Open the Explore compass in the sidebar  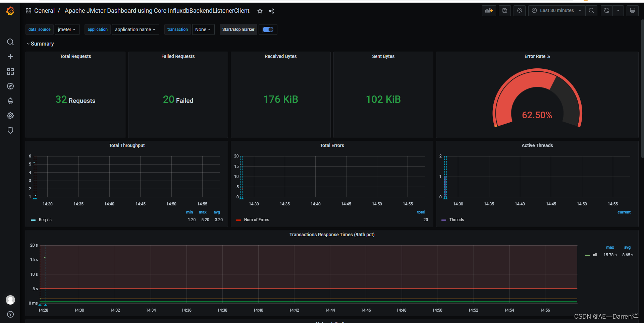coord(10,86)
